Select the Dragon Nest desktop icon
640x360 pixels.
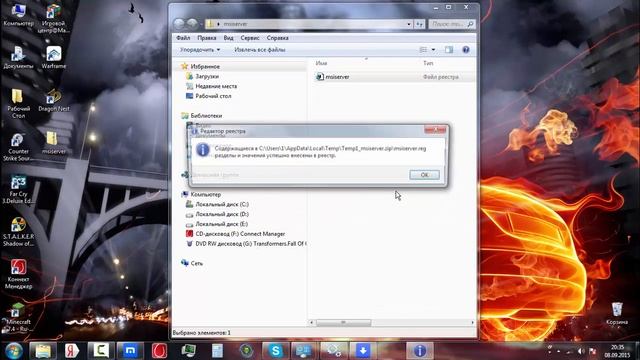[x=53, y=100]
